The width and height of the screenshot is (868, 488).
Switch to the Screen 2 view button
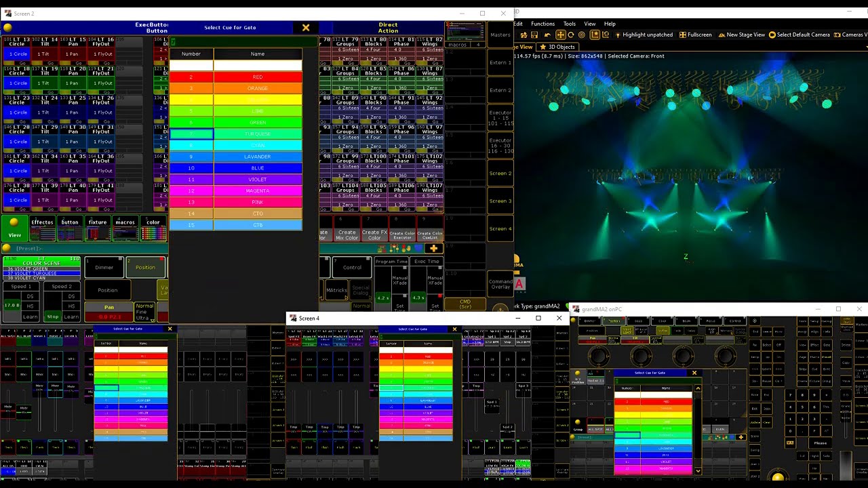tap(500, 173)
